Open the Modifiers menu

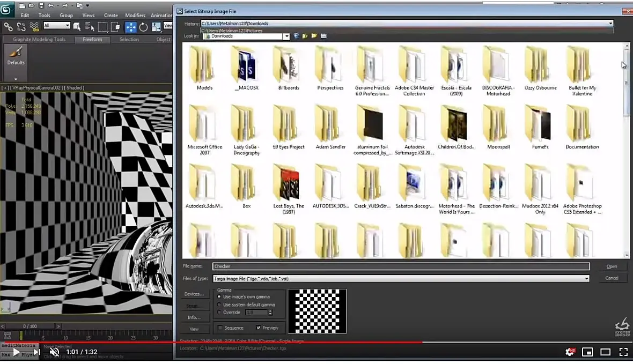(x=135, y=16)
